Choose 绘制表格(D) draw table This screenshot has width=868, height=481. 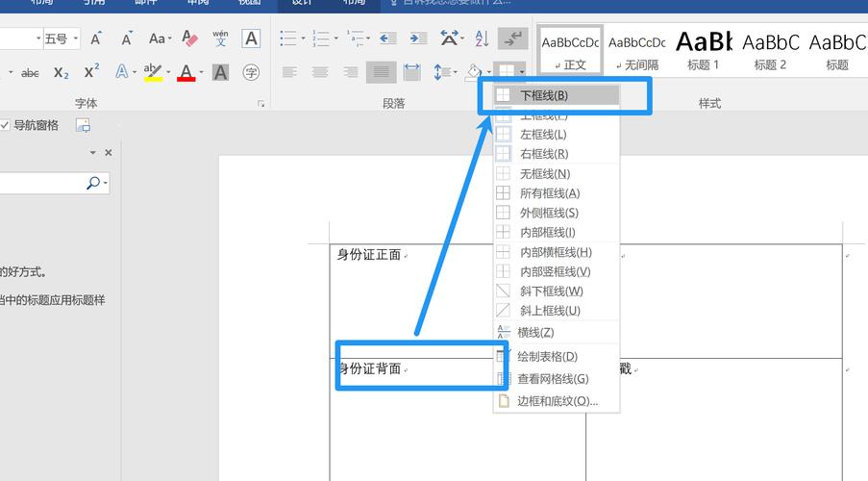coord(557,356)
